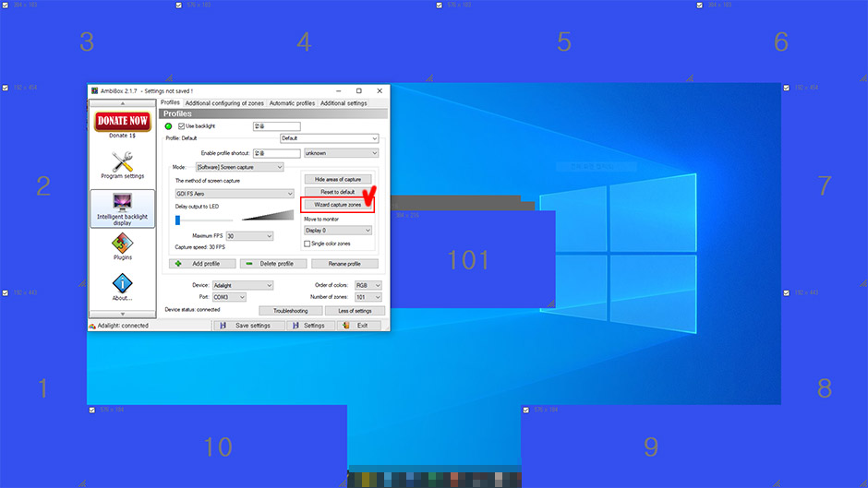Screen dimensions: 868x488
Task: Move the sidebar list up with the top arrow
Action: (x=122, y=103)
